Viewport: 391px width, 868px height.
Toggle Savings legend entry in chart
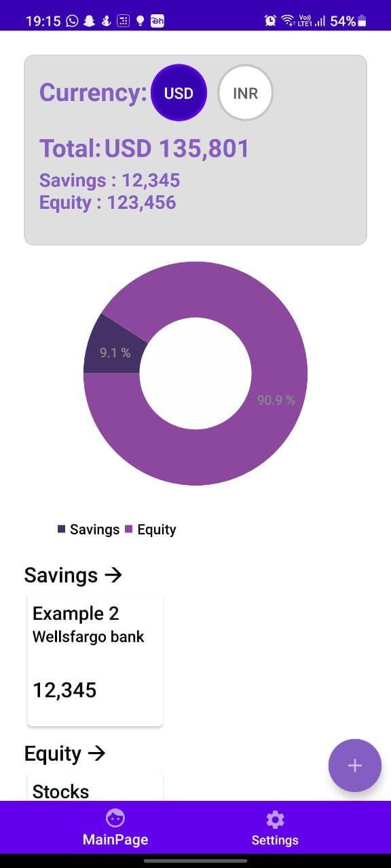[x=89, y=530]
